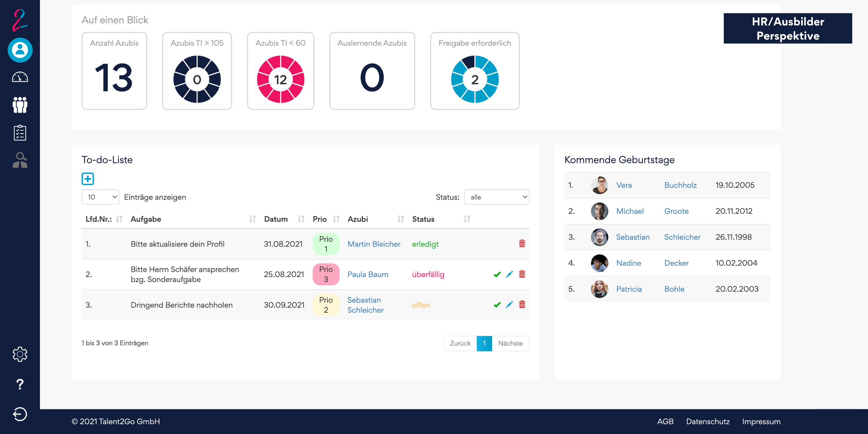Image resolution: width=868 pixels, height=434 pixels.
Task: Click the 'Azubis TI < 60' pink donut chart
Action: (x=280, y=80)
